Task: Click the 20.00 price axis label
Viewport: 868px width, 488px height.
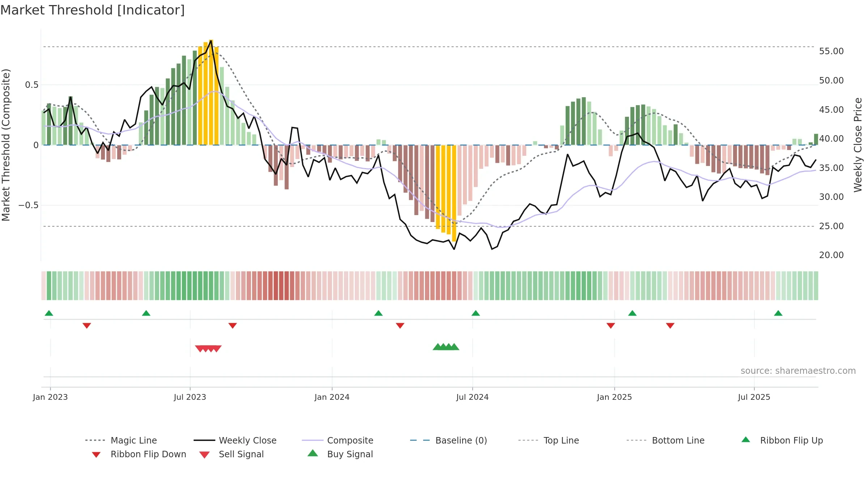Action: (831, 255)
